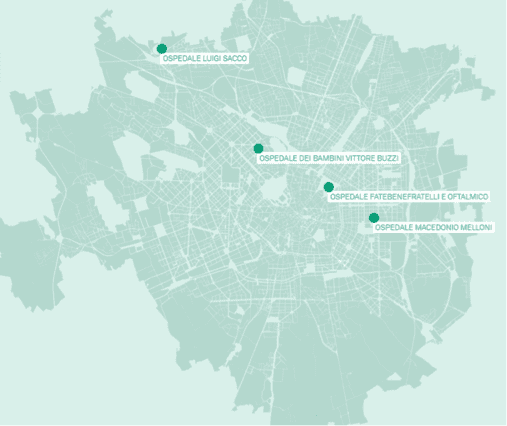Click the word OFTALMICO in the label
Viewport: 507px width, 426px height.
tap(468, 197)
